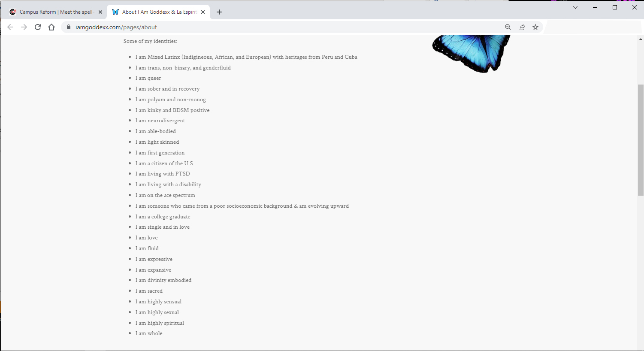Click 'I am first generation' list item

[x=160, y=153]
